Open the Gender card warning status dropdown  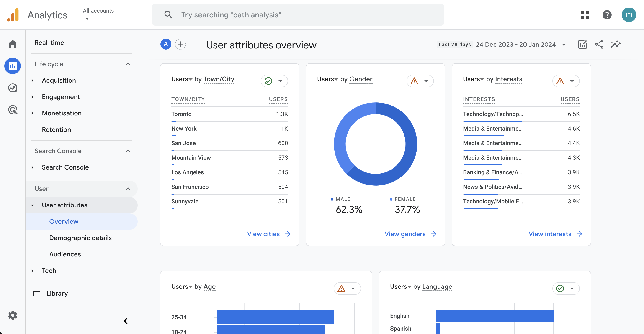pos(420,81)
